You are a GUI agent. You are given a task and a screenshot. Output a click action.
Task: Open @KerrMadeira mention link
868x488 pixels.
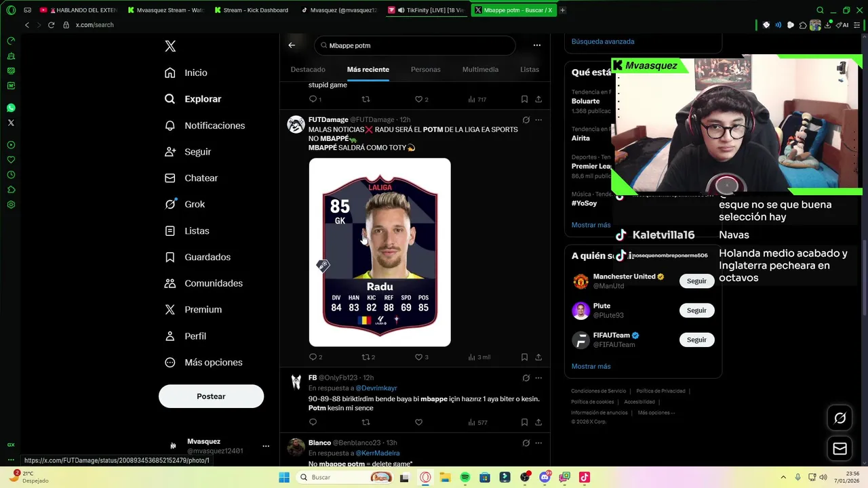pos(378,453)
